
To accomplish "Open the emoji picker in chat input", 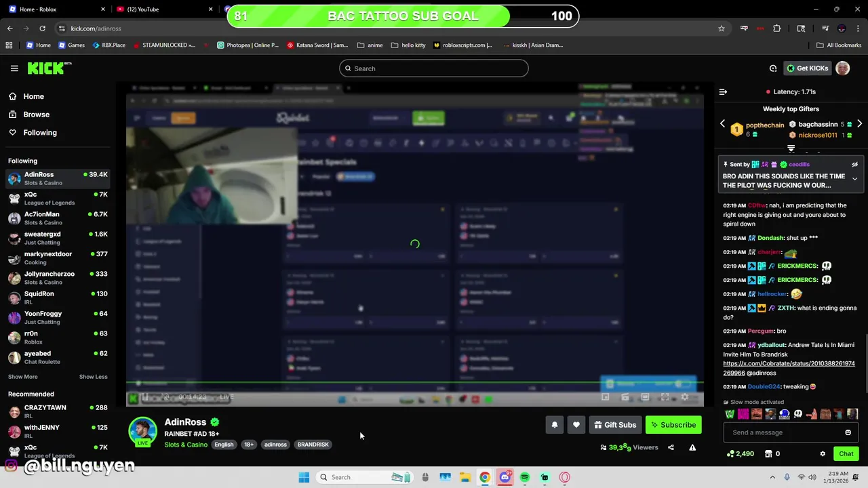I will tap(848, 432).
